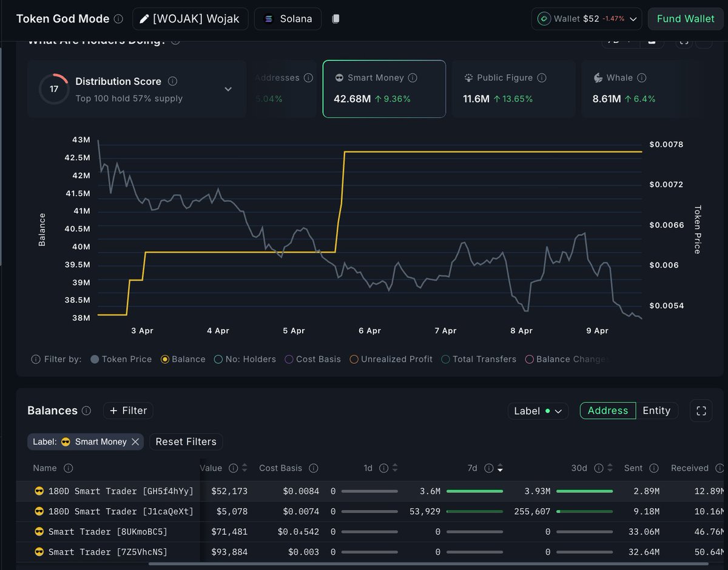The image size is (728, 570).
Task: Click the Smart Money glasses emoji on card
Action: (x=339, y=78)
